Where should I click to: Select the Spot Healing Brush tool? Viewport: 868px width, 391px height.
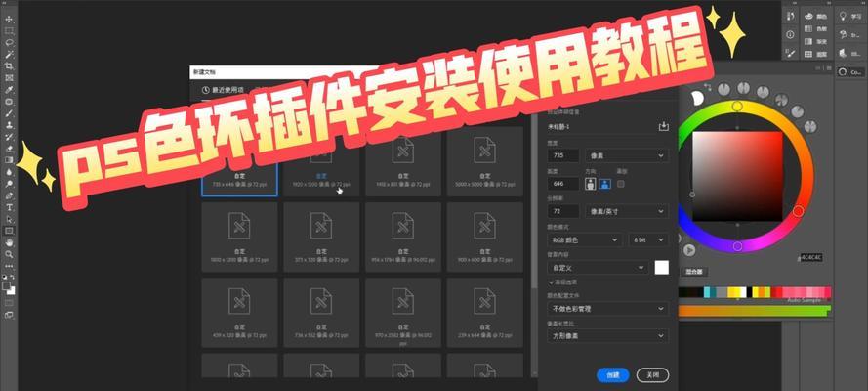pos(10,102)
